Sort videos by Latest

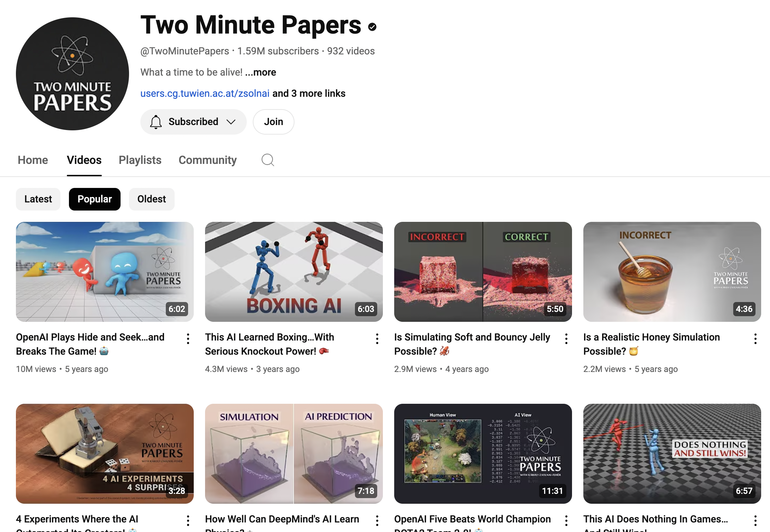click(x=38, y=199)
